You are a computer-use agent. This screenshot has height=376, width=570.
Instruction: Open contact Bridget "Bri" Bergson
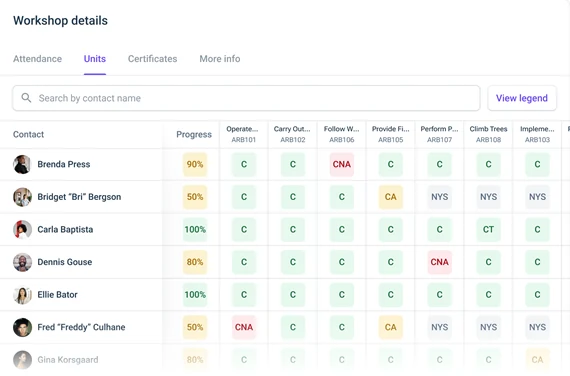point(79,197)
